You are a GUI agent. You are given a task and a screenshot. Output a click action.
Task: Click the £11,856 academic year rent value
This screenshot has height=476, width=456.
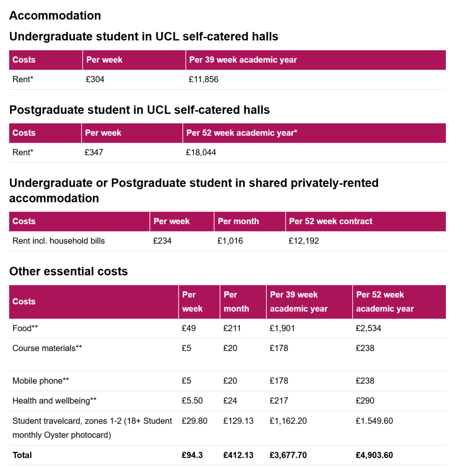pyautogui.click(x=204, y=79)
